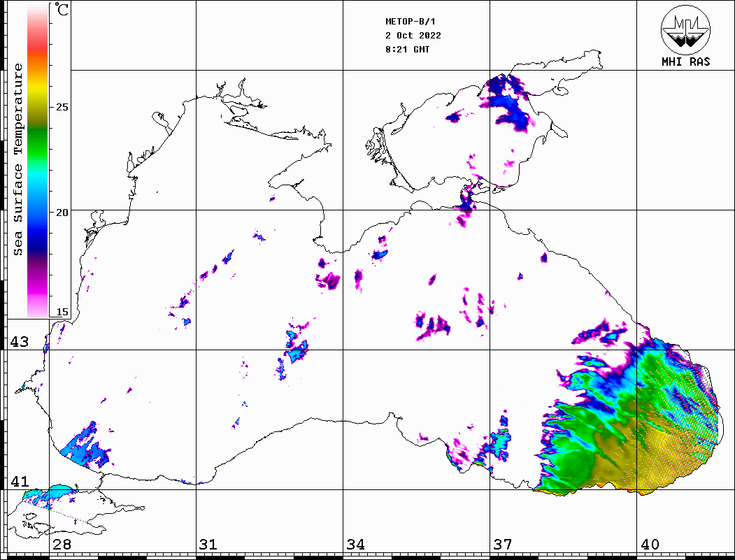The image size is (735, 560).
Task: Click the 'Sea Surface Temperature' vertical label
Action: click(17, 159)
